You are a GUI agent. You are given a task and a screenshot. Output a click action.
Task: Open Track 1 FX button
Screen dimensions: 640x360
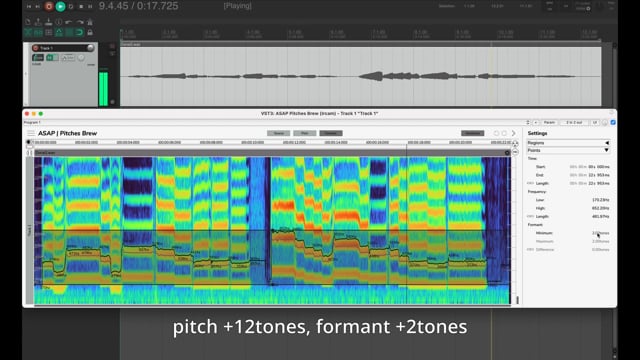(x=51, y=58)
